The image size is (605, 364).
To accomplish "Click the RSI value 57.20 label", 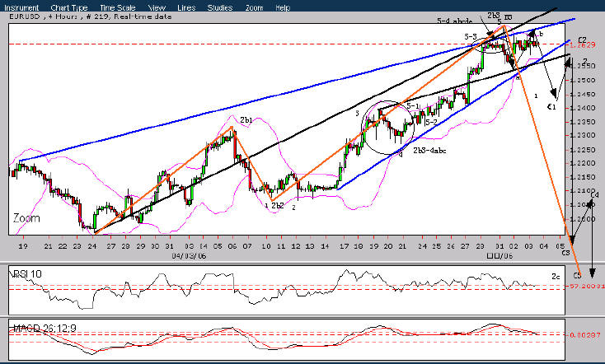I will tap(587, 286).
